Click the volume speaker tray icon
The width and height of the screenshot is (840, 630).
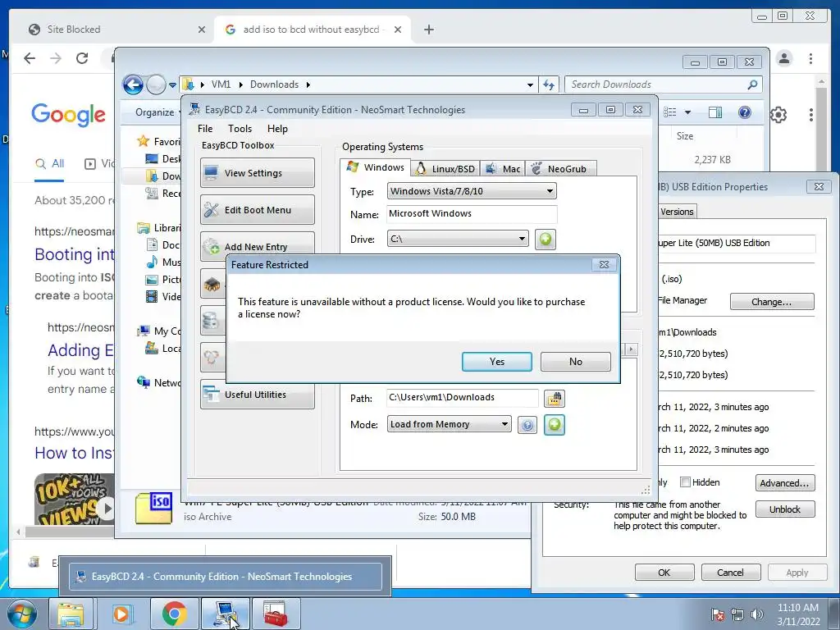click(757, 614)
